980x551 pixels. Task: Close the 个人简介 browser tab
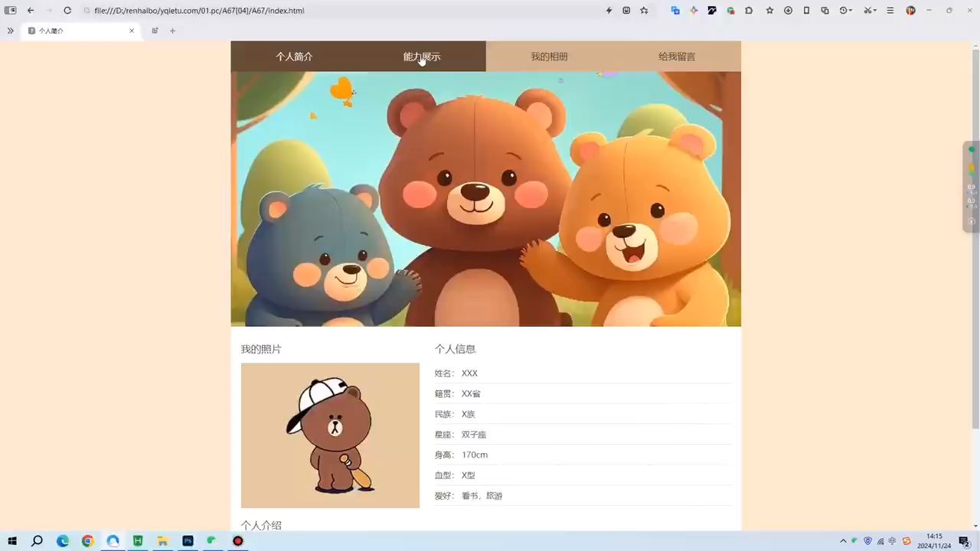pos(132,31)
